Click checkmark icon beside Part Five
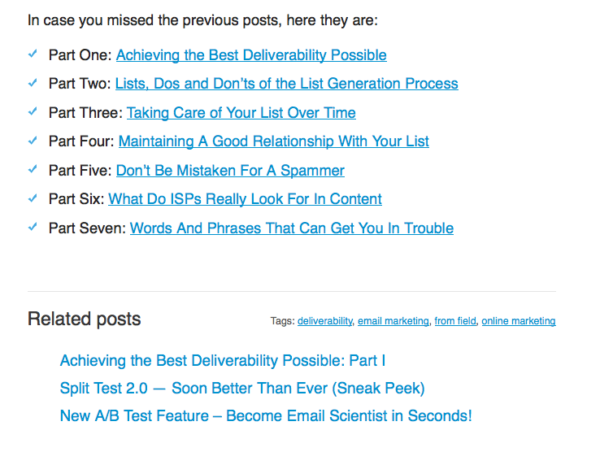The width and height of the screenshot is (600, 452). coord(33,169)
